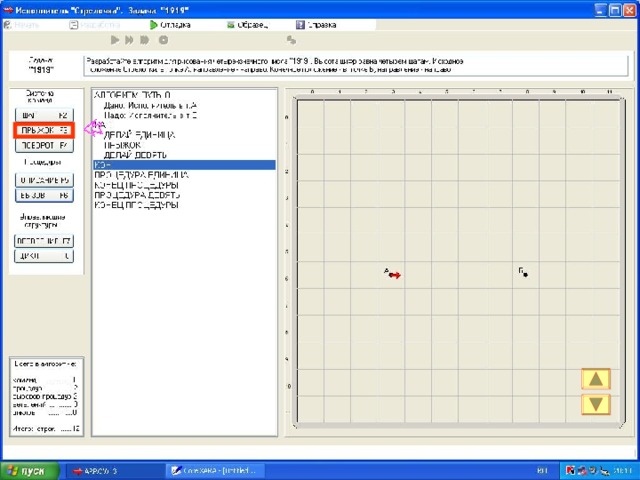Click the highlighted ПРЫЖОК F3 button
The image size is (640, 480).
tap(44, 130)
